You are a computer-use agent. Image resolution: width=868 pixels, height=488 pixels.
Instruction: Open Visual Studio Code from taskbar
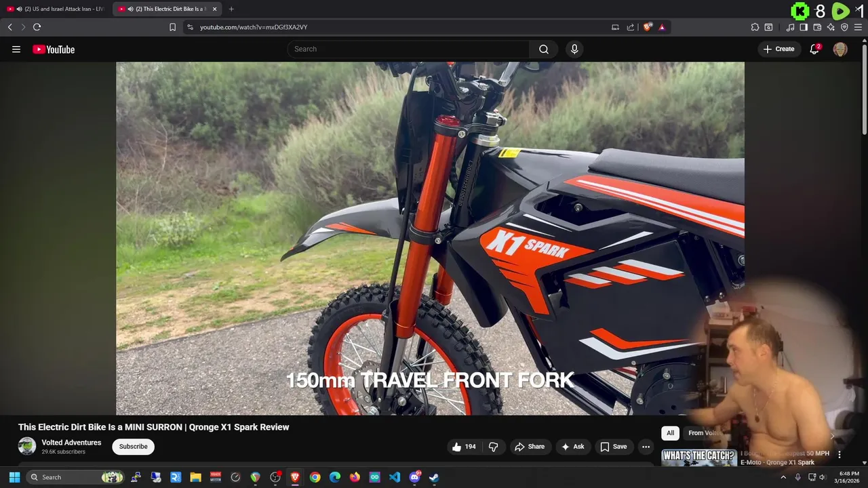395,477
